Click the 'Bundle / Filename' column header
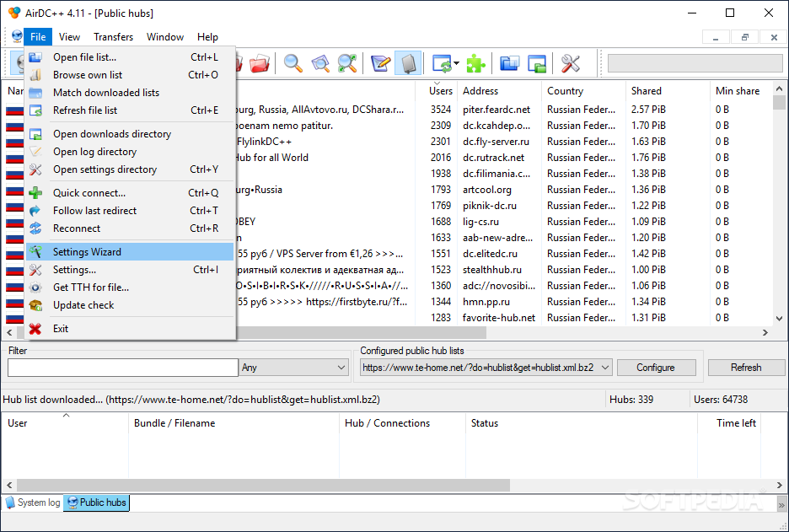Image resolution: width=789 pixels, height=532 pixels. (234, 423)
